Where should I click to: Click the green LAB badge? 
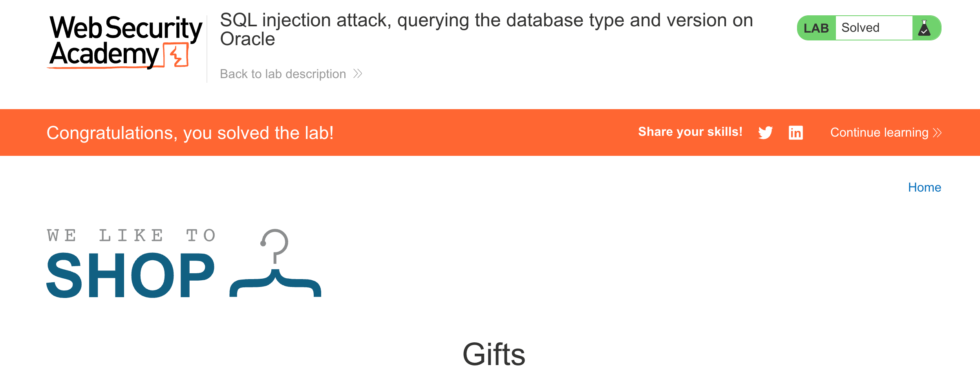click(x=816, y=28)
